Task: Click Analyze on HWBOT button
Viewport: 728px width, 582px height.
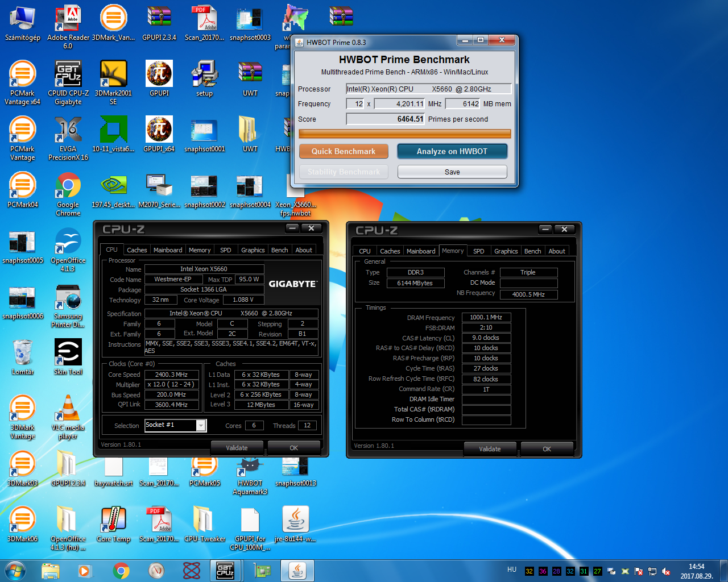Action: point(452,151)
